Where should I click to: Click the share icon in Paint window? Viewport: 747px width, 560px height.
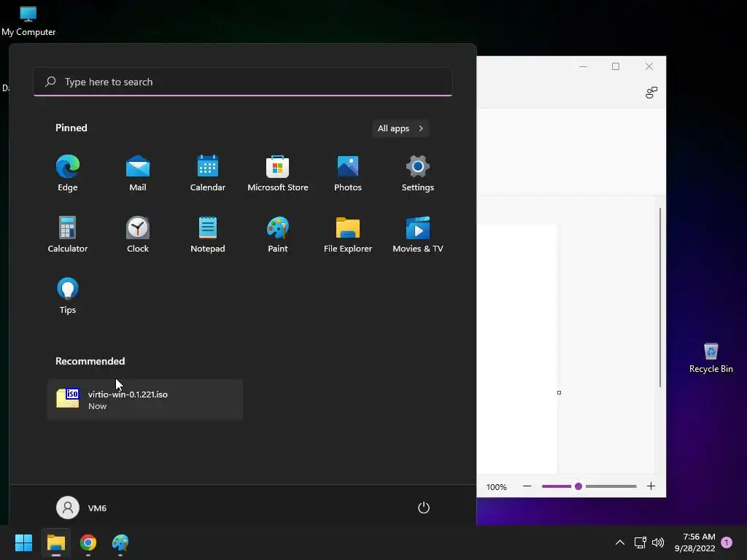tap(651, 93)
